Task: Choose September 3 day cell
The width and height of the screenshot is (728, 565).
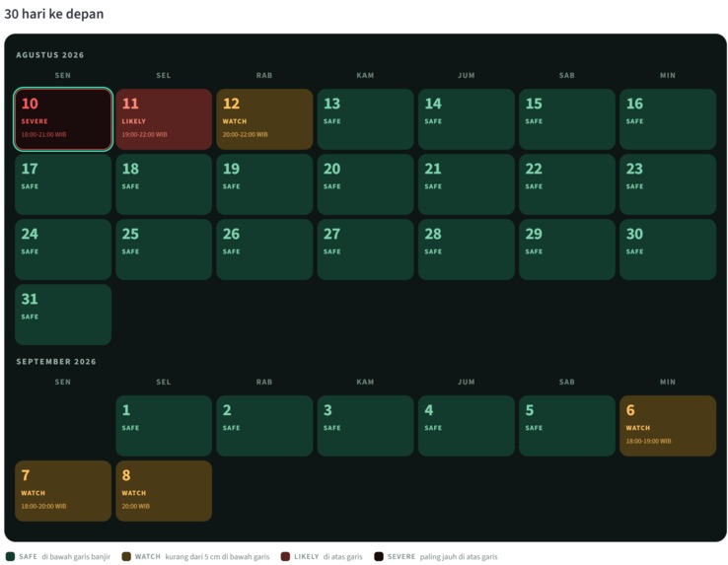Action: click(365, 426)
